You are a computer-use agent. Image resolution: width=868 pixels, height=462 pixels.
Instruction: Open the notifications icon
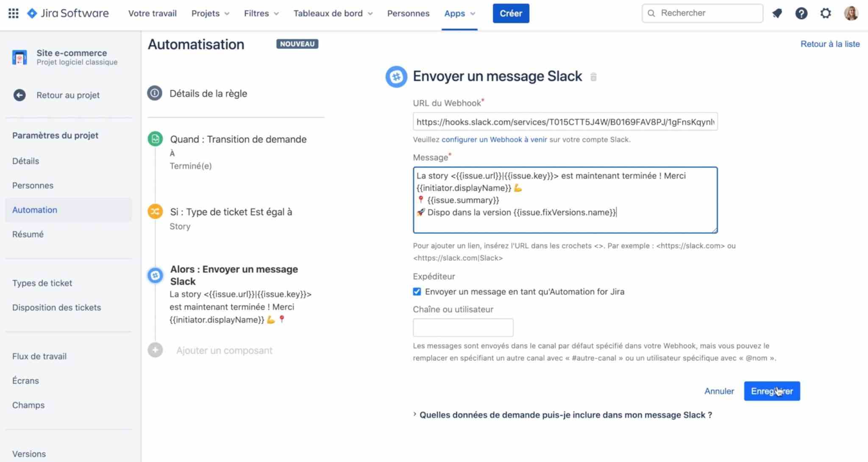pyautogui.click(x=777, y=13)
